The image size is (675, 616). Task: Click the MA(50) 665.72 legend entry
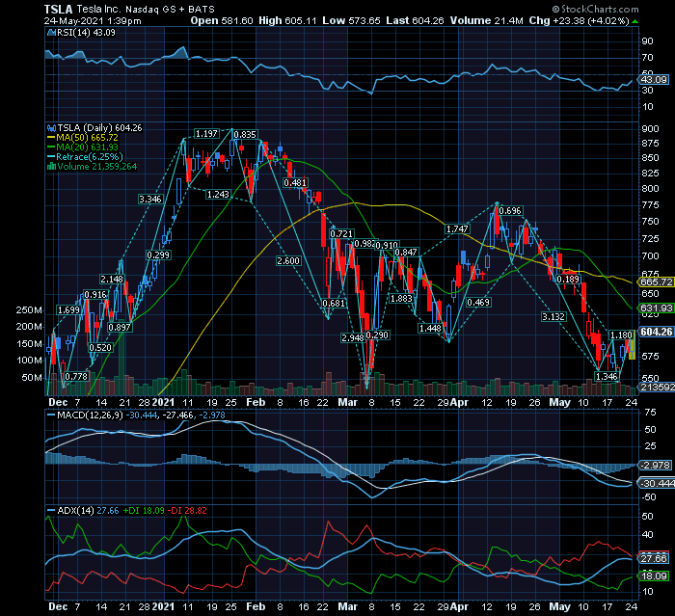pos(82,137)
